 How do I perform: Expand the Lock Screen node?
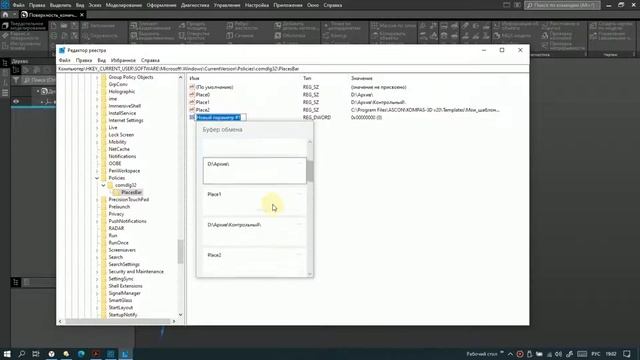pyautogui.click(x=97, y=135)
